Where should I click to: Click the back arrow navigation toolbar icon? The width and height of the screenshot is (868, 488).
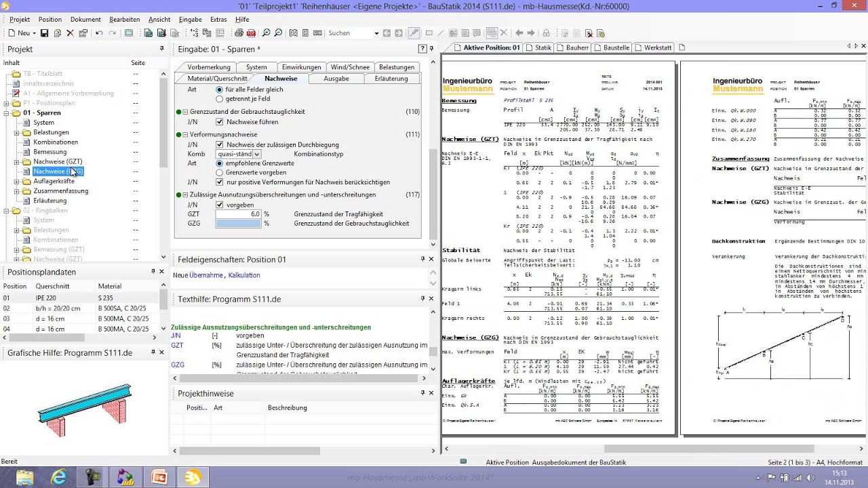[519, 33]
